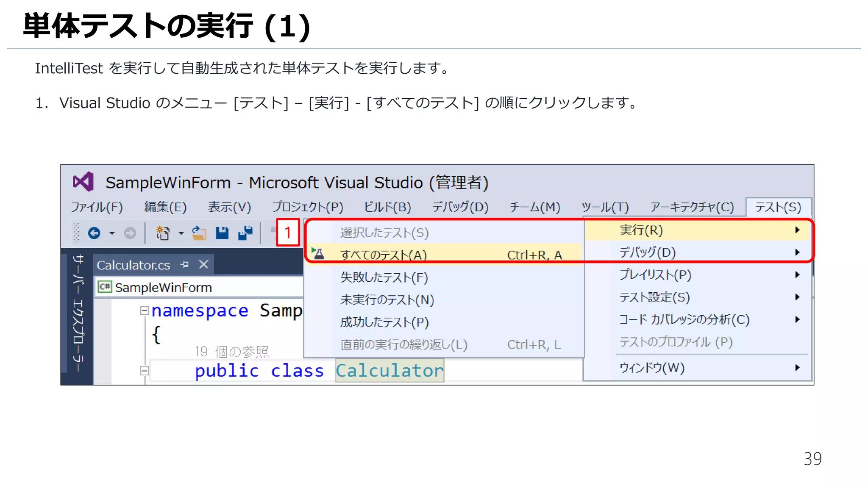Click the Visual Studio logo icon

coord(83,182)
